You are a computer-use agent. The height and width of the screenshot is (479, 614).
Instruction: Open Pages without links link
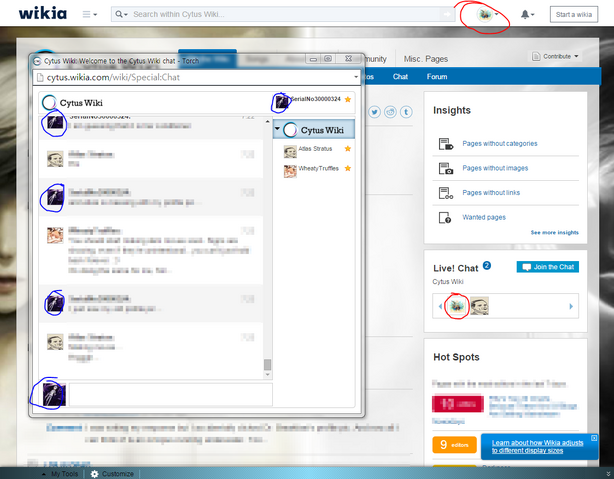click(x=491, y=193)
